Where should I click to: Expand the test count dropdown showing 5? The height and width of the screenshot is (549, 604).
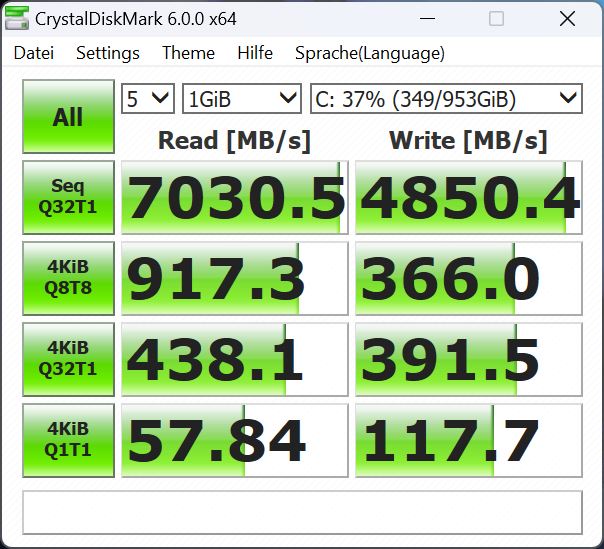tap(148, 99)
